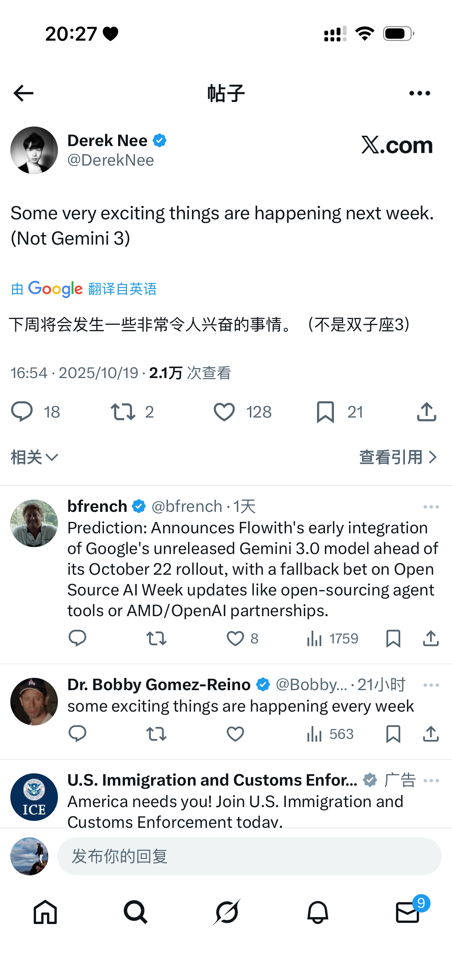The image size is (452, 980).
Task: Open the post's three-dot more menu
Action: tap(419, 93)
